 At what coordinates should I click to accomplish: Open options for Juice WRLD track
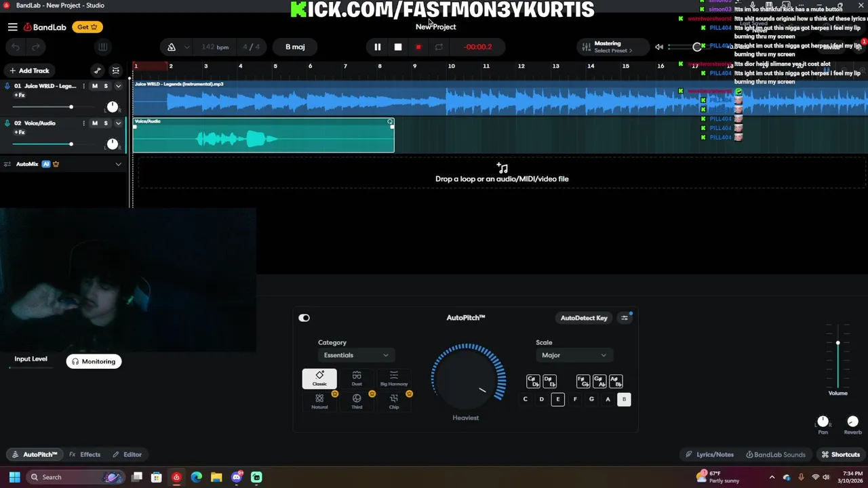(x=83, y=86)
